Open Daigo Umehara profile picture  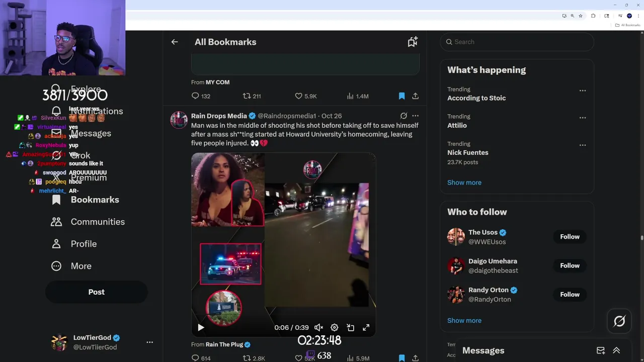click(456, 265)
